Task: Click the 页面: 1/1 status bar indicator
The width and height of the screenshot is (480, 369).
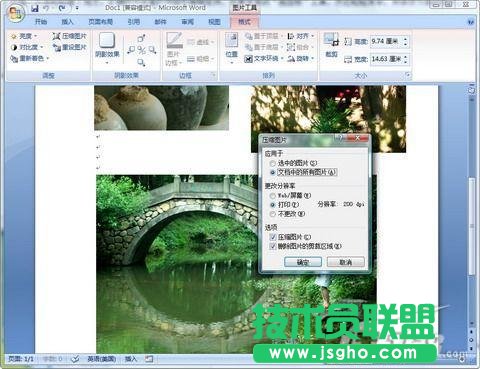Action: click(21, 359)
